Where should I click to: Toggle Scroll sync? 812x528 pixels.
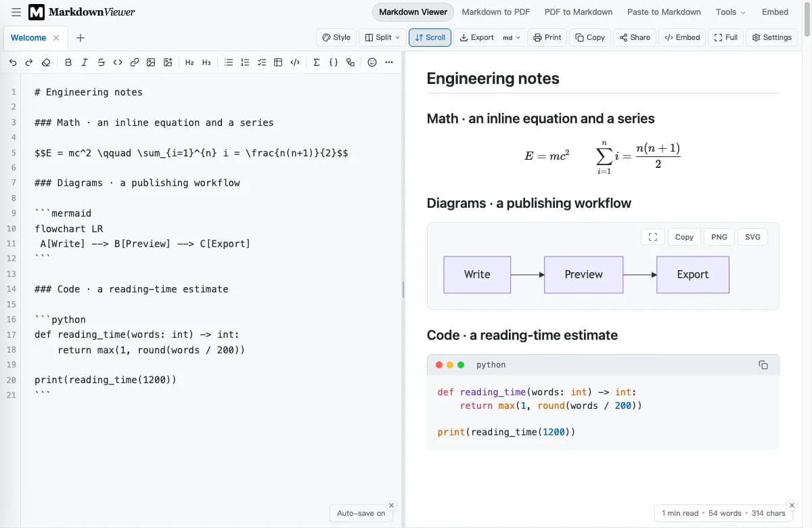pyautogui.click(x=430, y=37)
